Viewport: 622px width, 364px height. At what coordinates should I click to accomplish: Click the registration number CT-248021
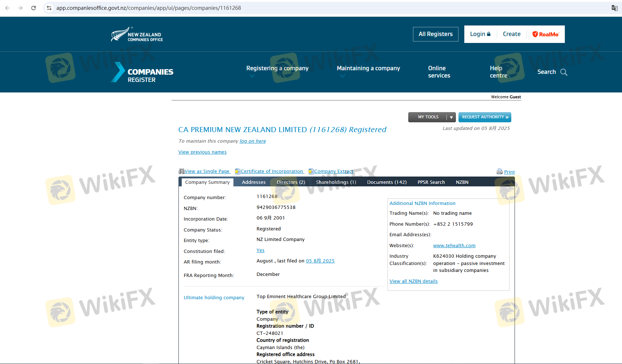pos(270,333)
